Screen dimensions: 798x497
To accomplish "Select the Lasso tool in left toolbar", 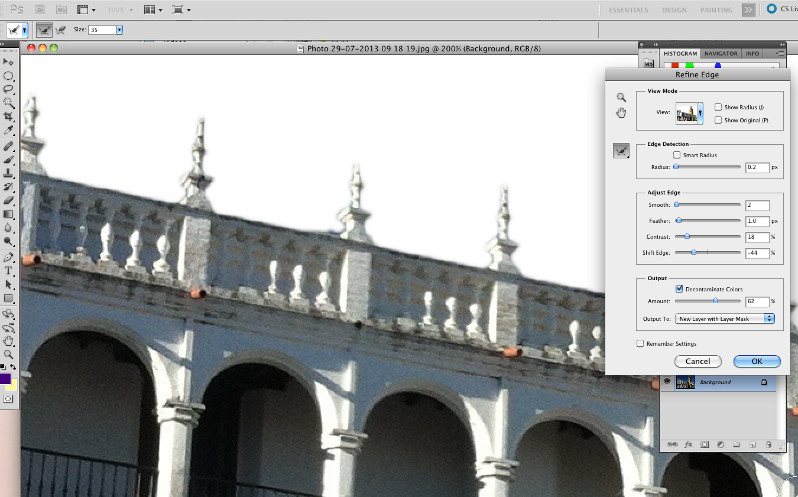I will tap(9, 89).
